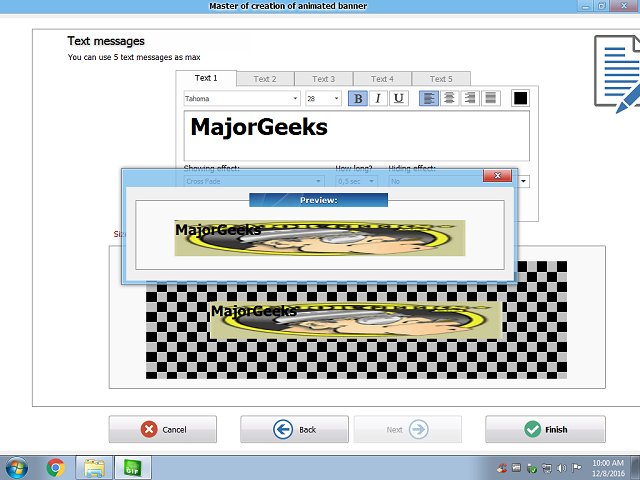
Task: Align text left
Action: click(429, 98)
